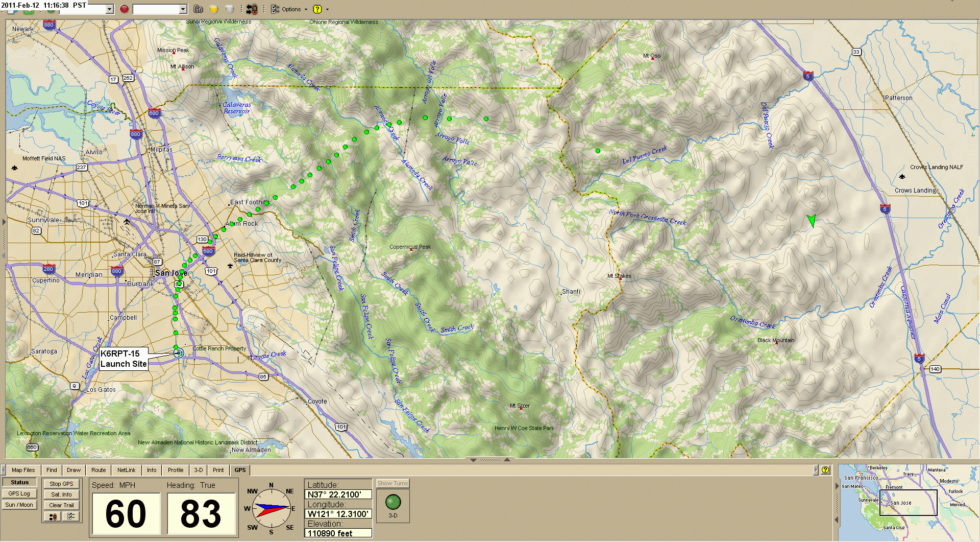Click the Options checklist icon
This screenshot has height=542, width=980.
tap(275, 9)
